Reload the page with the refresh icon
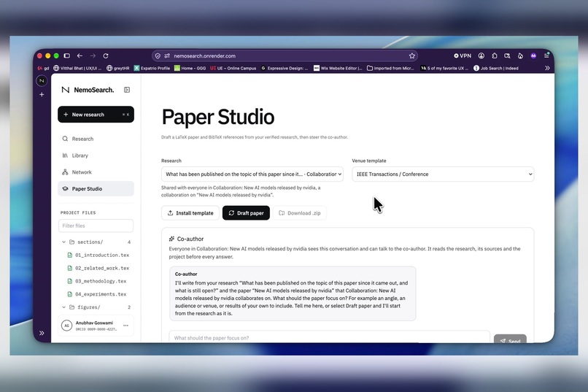Viewport: 588px width, 392px height. (x=106, y=56)
